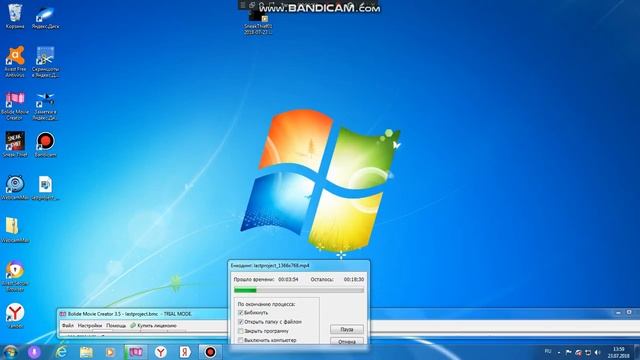640x360 pixels.
Task: Open the Yandex Disk desktop shortcut
Action: coord(45,16)
